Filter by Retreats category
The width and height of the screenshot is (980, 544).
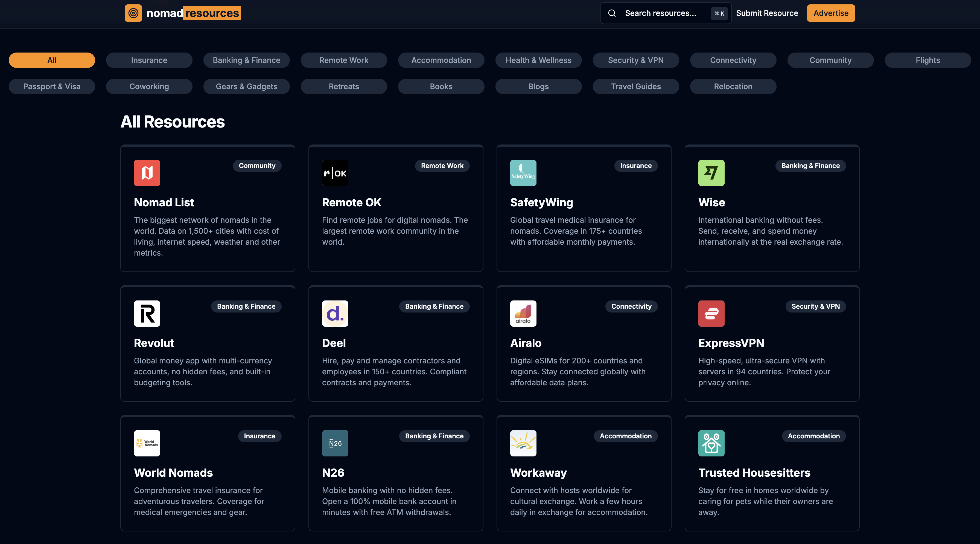[344, 86]
